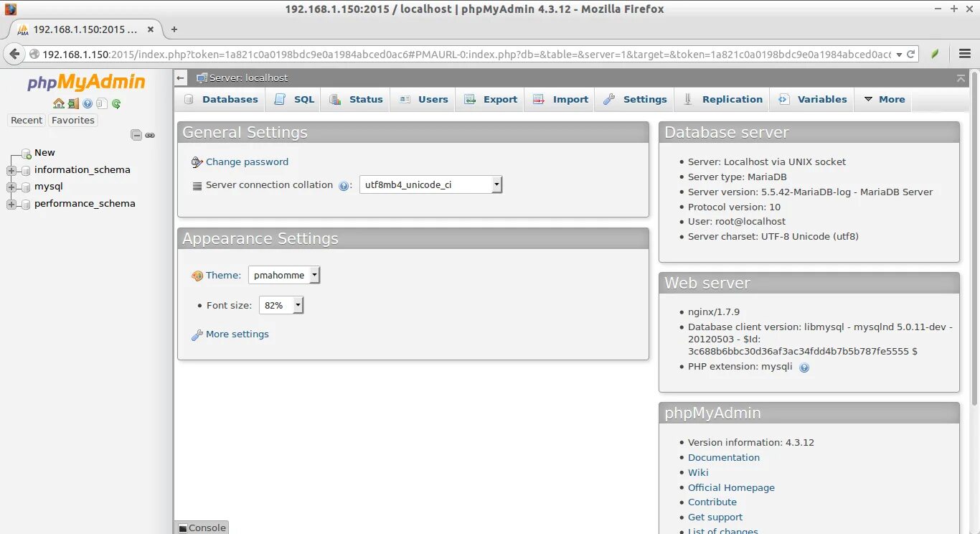Click the chain link icon in sidebar
This screenshot has height=534, width=980.
click(150, 135)
